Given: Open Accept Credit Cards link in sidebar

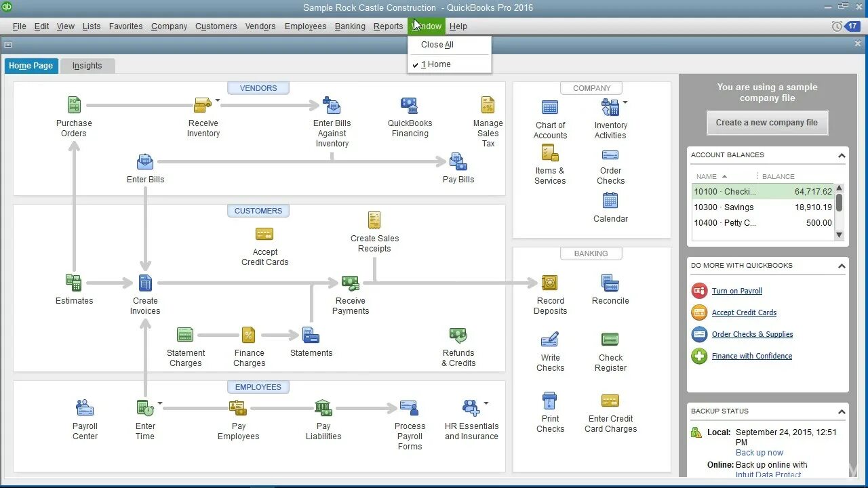Looking at the screenshot, I should (x=744, y=312).
